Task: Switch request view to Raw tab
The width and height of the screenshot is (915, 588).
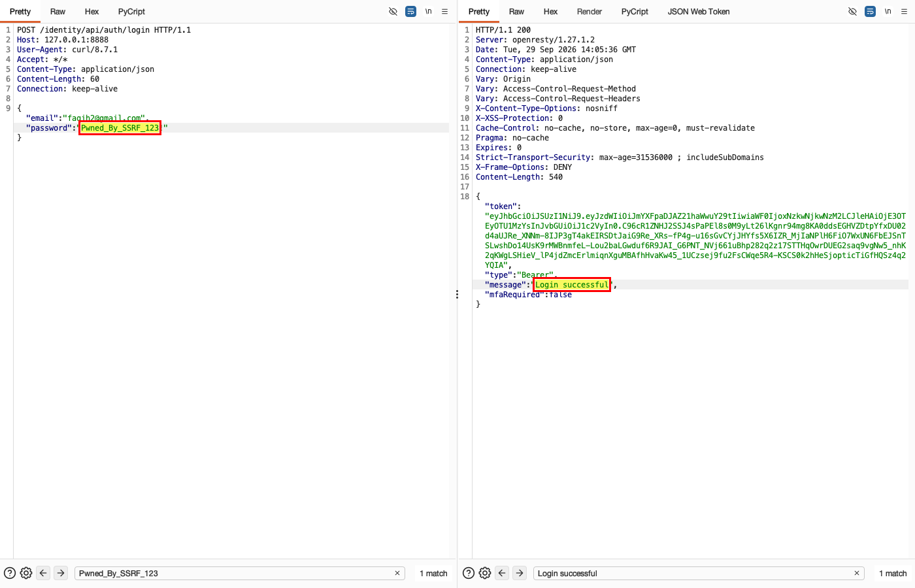Action: (x=58, y=11)
